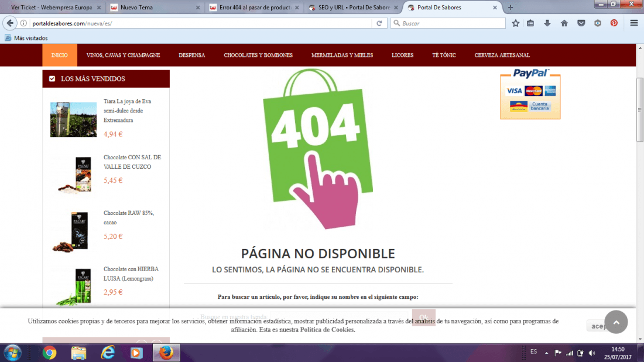Switch to the SEO y URL tab
Screen dimensions: 644x362
click(x=353, y=8)
